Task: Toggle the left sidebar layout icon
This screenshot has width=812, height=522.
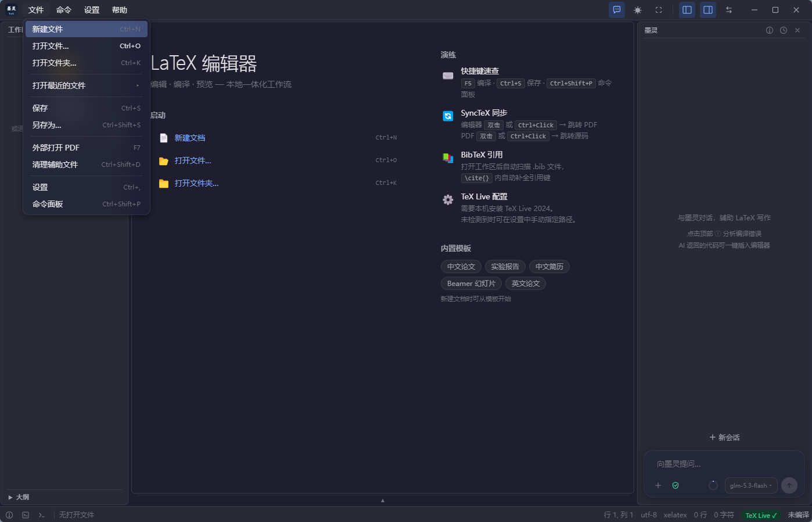Action: [687, 10]
